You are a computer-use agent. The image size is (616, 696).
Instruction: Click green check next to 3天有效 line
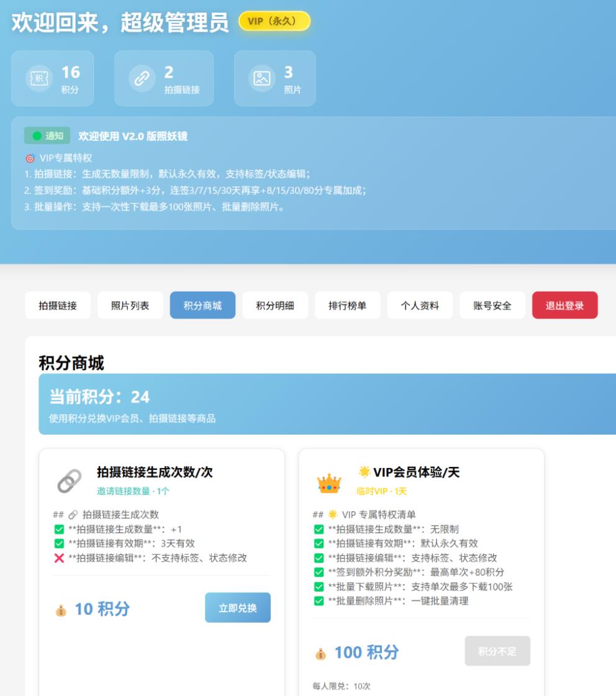pyautogui.click(x=59, y=543)
